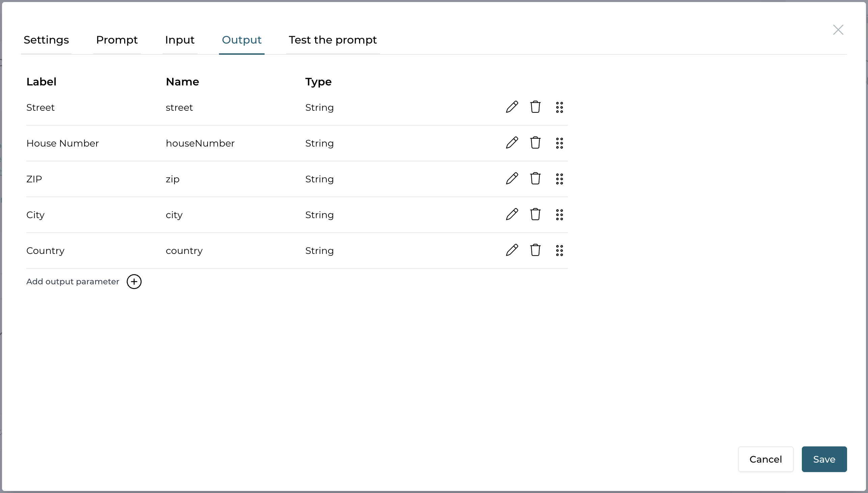868x493 pixels.
Task: Switch to the Settings tab
Action: [46, 40]
